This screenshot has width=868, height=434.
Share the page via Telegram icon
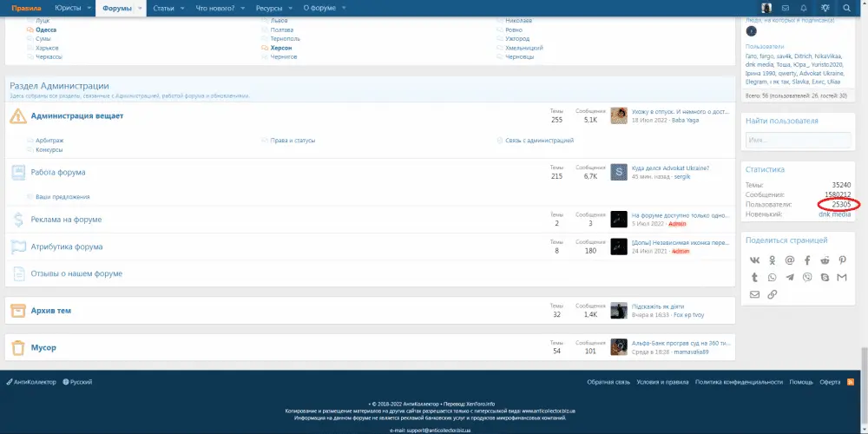(789, 277)
